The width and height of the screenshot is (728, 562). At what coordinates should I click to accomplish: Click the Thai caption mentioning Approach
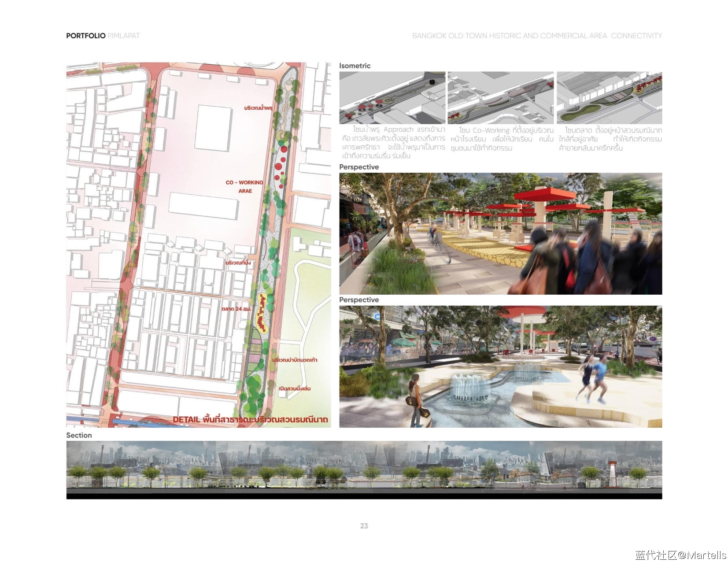[x=393, y=142]
